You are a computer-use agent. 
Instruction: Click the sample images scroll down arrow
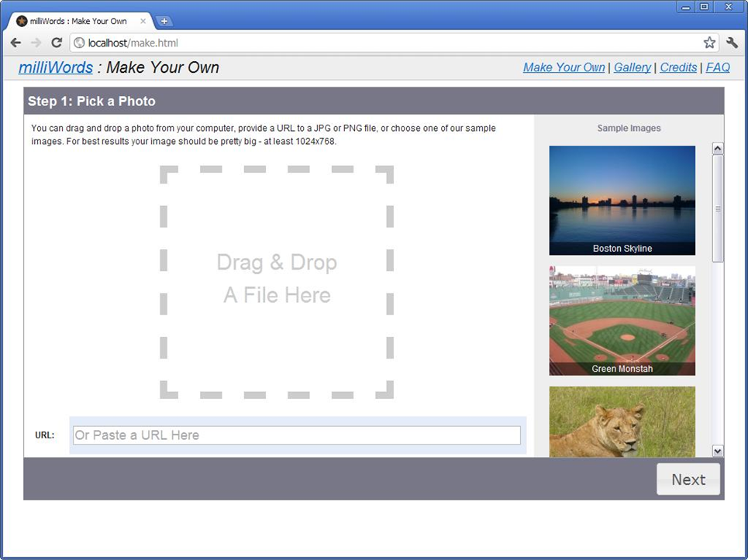tap(718, 450)
